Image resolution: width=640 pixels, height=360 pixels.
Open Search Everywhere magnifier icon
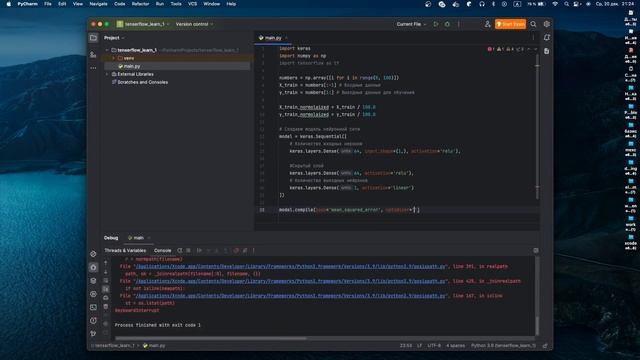point(533,24)
